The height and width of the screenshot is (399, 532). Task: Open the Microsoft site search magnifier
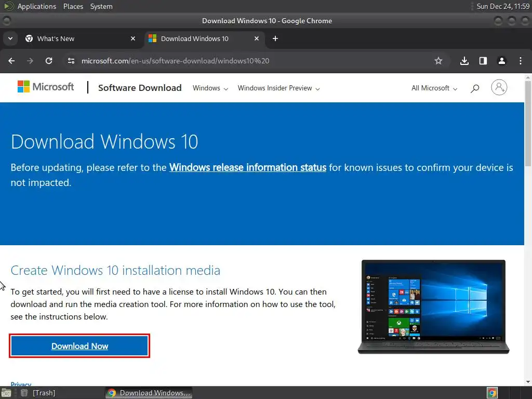tap(475, 88)
